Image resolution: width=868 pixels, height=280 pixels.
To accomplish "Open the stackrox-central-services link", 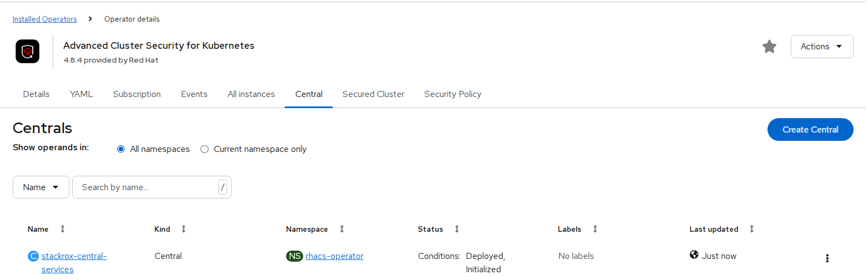I will [74, 256].
